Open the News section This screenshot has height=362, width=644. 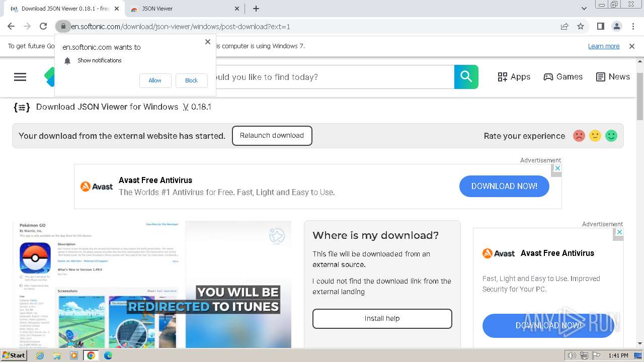click(613, 77)
